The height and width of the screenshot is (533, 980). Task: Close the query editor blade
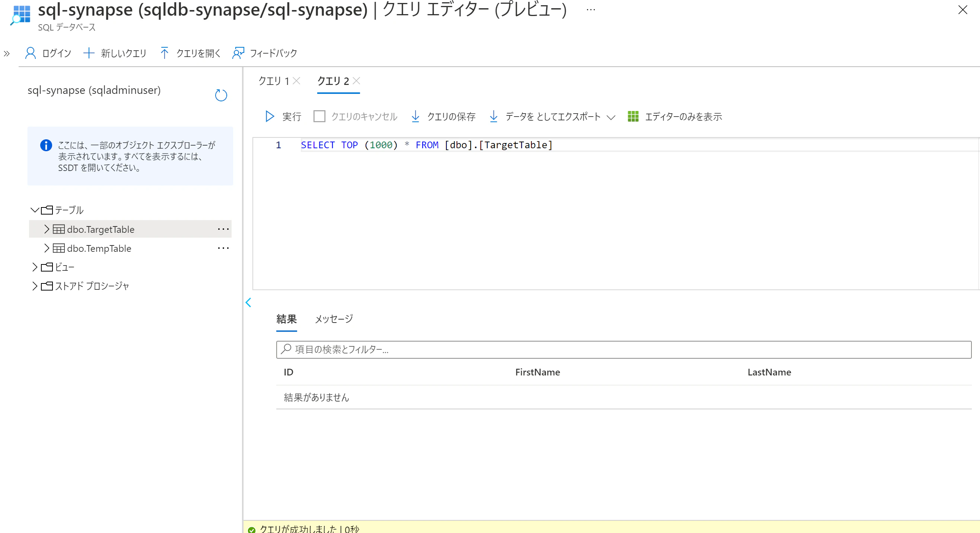[962, 10]
